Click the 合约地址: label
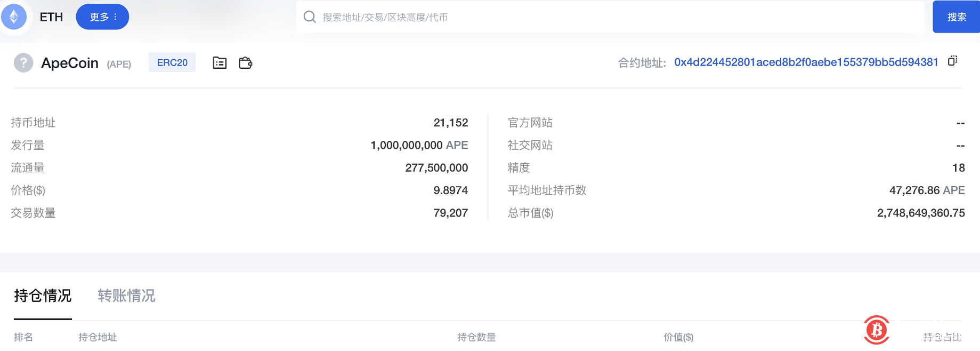This screenshot has width=980, height=351. coord(642,63)
